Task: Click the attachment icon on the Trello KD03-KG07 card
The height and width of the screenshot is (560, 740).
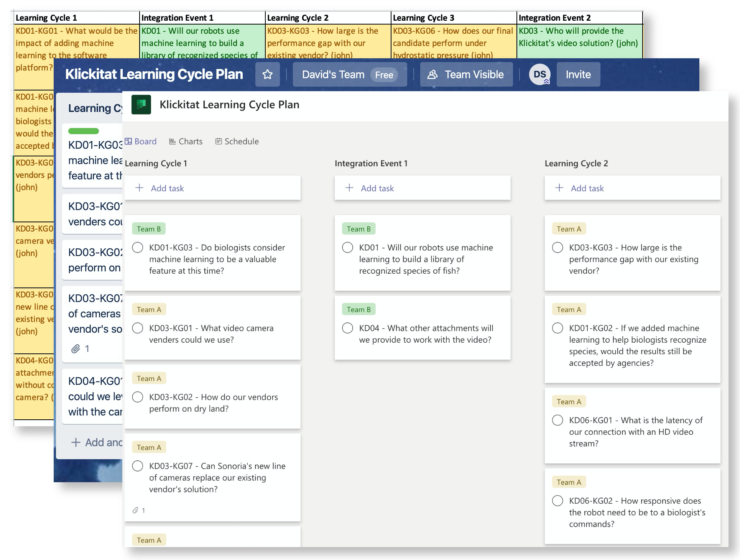Action: click(76, 349)
